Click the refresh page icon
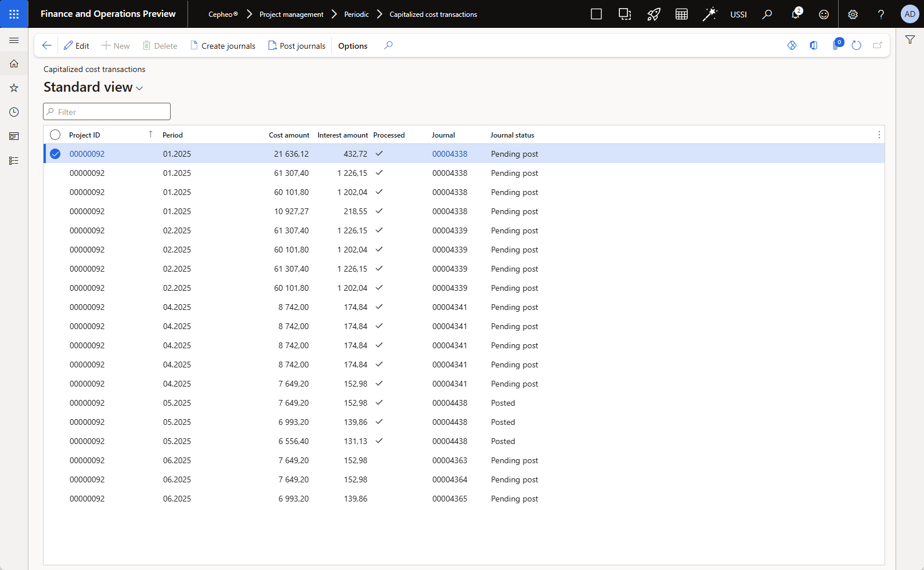The width and height of the screenshot is (924, 570). tap(856, 45)
